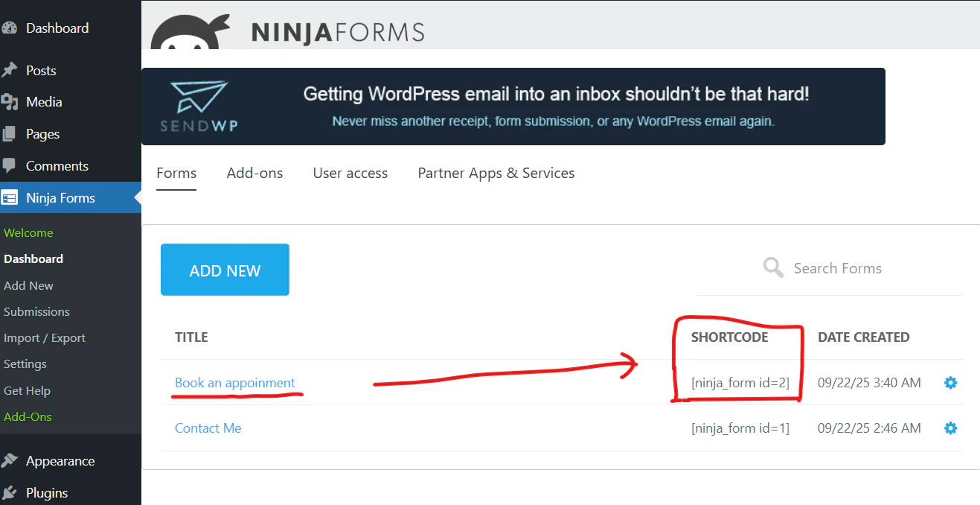Viewport: 980px width, 505px height.
Task: Open the Add New submenu link
Action: [x=28, y=285]
